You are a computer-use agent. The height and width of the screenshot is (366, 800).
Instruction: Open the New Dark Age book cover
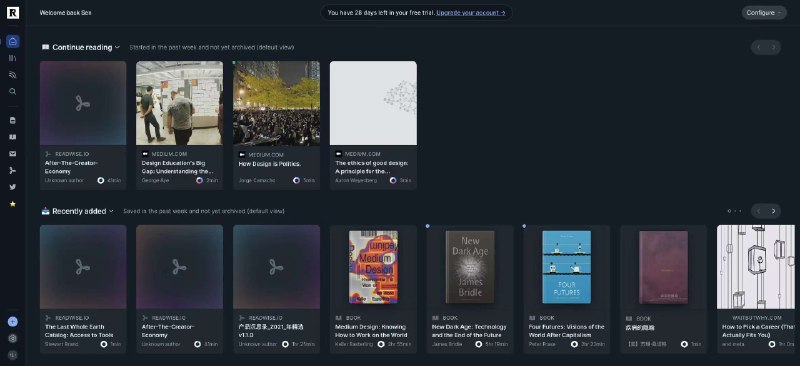coord(470,267)
